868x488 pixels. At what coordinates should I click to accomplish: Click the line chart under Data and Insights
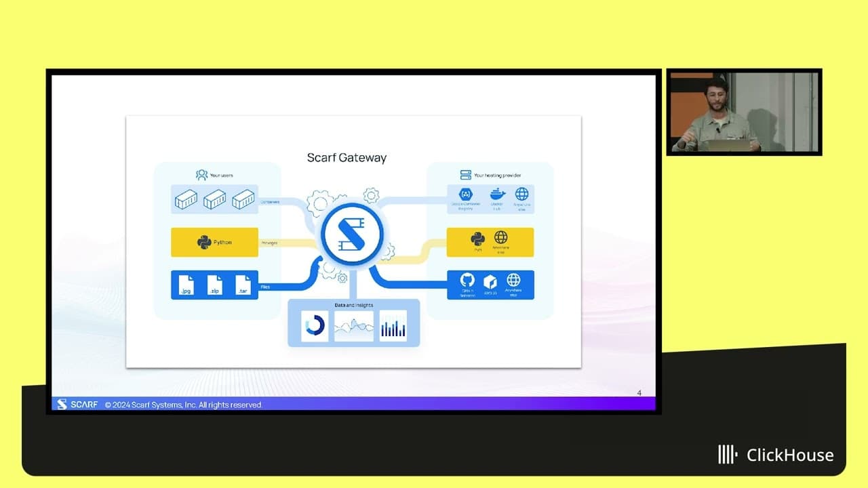point(353,326)
